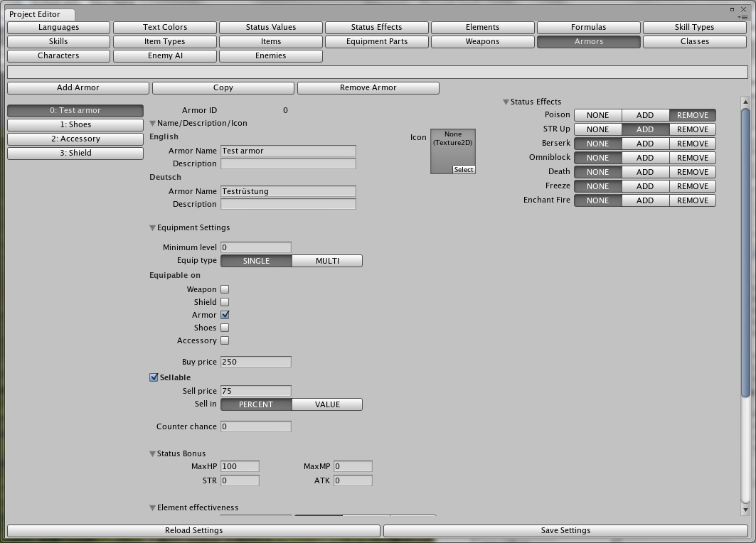Set Equip type to MULTI
The image size is (756, 543).
click(x=327, y=261)
